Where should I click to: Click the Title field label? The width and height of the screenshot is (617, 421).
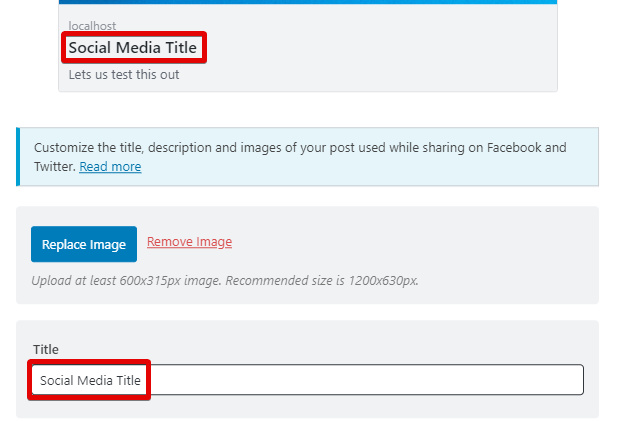point(46,349)
